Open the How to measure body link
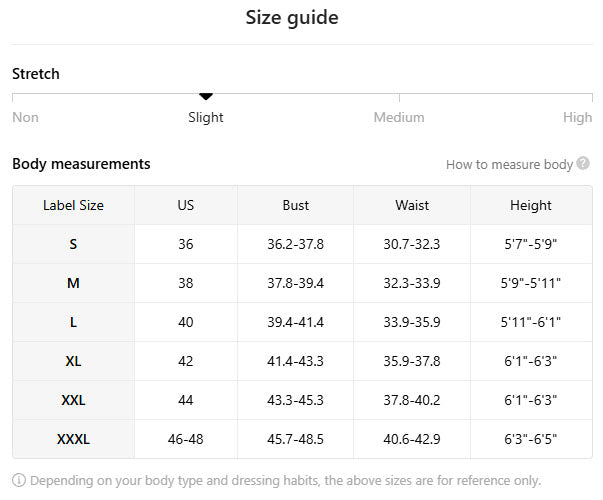603x500 pixels. [x=509, y=164]
